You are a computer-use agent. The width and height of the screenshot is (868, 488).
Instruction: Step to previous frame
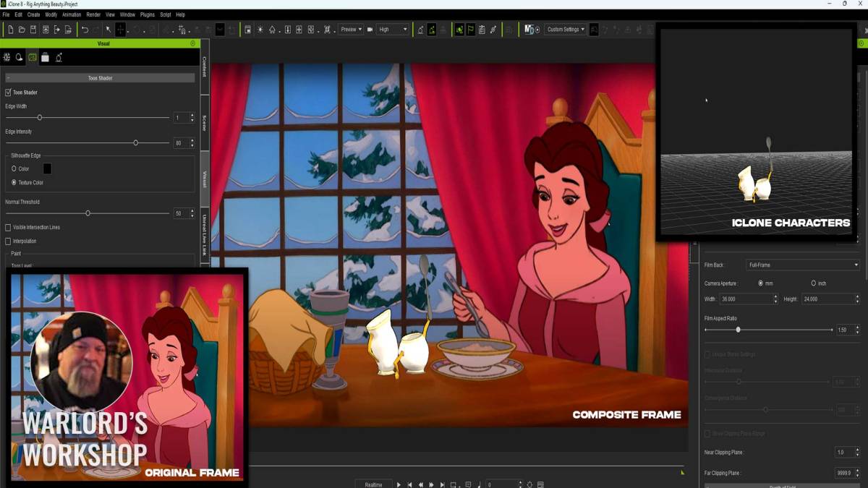click(x=420, y=484)
